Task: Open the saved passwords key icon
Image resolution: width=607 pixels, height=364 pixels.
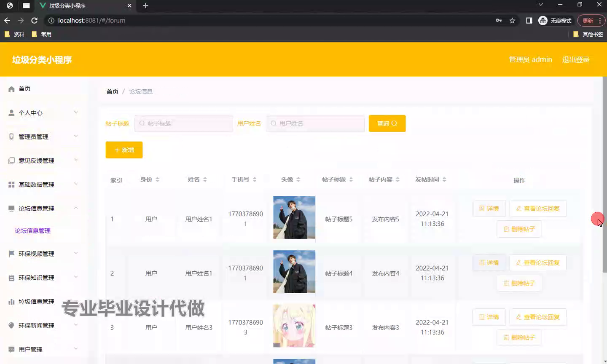Action: pos(499,20)
